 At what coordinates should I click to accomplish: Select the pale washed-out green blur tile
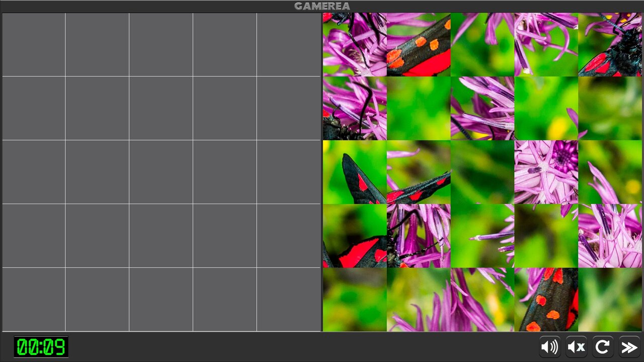pos(610,299)
